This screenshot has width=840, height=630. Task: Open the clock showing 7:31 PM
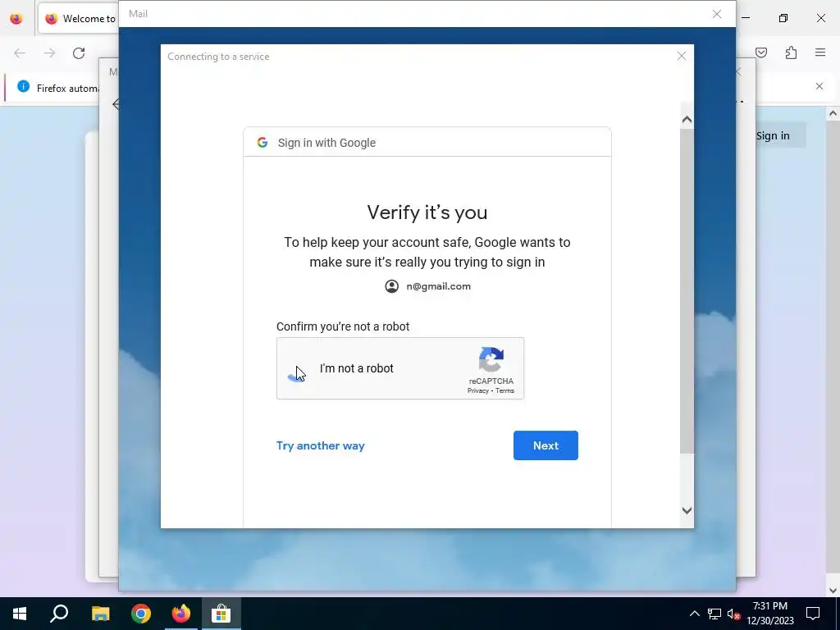[x=769, y=614]
